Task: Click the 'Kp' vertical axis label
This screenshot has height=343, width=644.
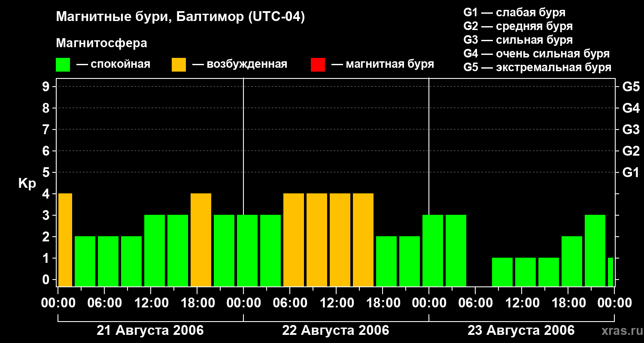Action: (27, 184)
